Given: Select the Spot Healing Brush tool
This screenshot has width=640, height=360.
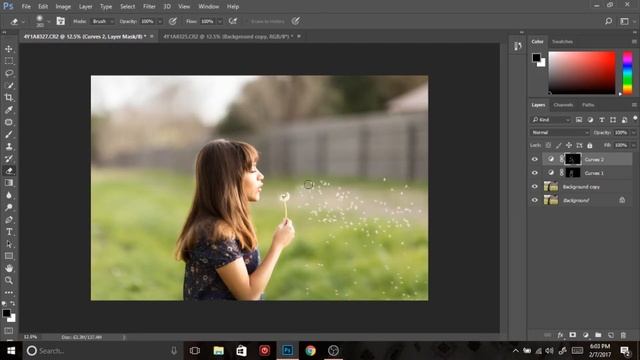Looking at the screenshot, I should tap(9, 122).
